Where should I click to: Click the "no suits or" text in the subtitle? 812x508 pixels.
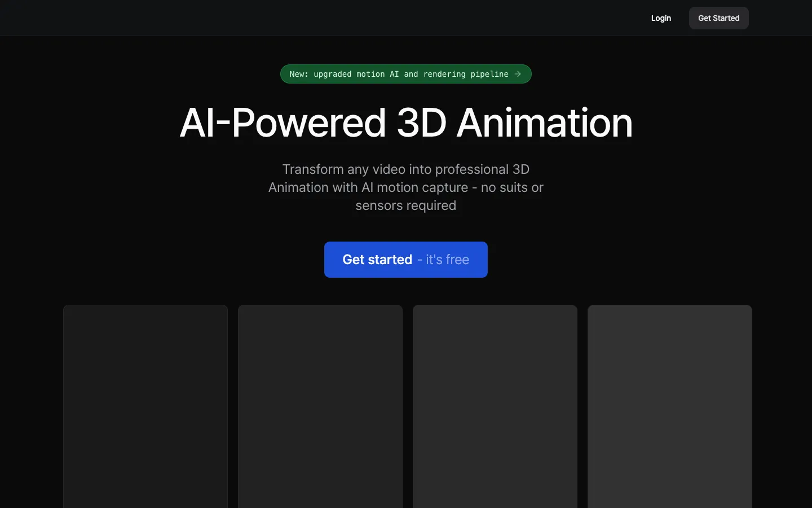pyautogui.click(x=512, y=187)
